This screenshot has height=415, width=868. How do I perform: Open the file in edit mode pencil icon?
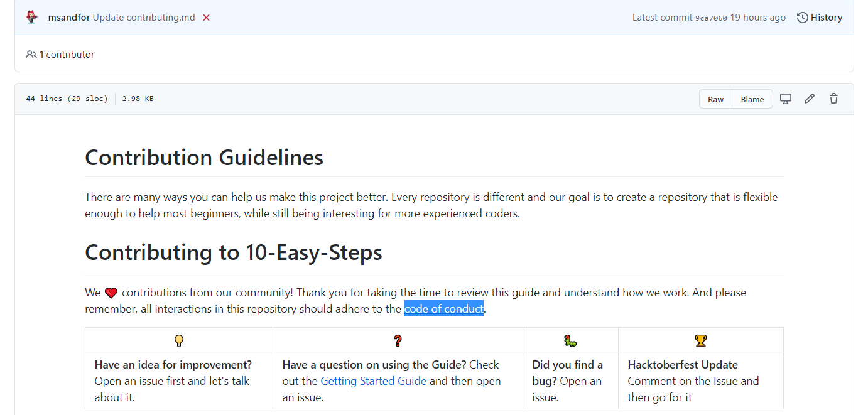809,99
